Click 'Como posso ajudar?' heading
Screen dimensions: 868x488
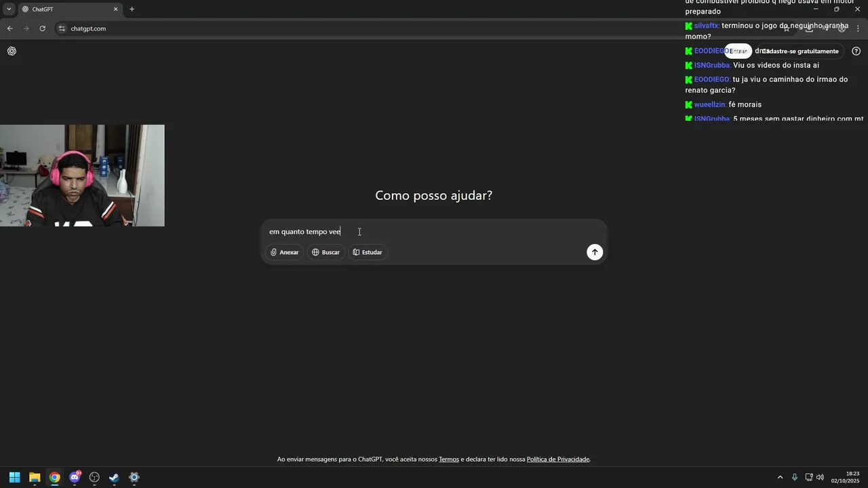coord(434,195)
